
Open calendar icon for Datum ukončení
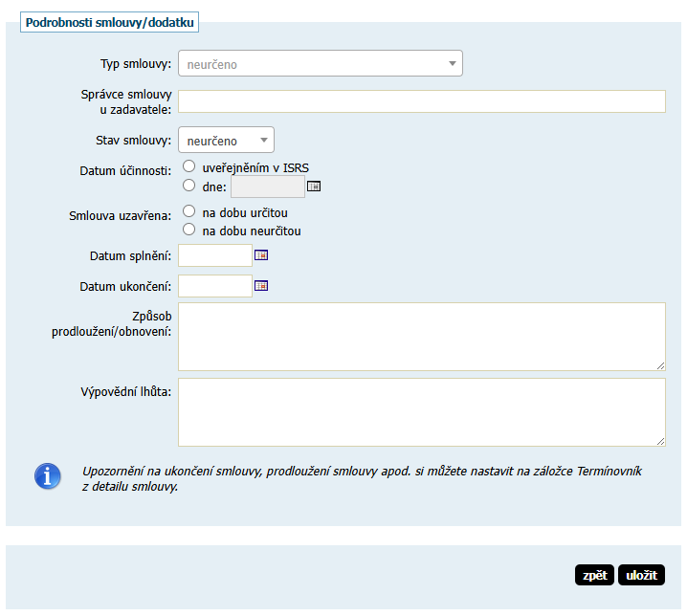[x=261, y=286]
